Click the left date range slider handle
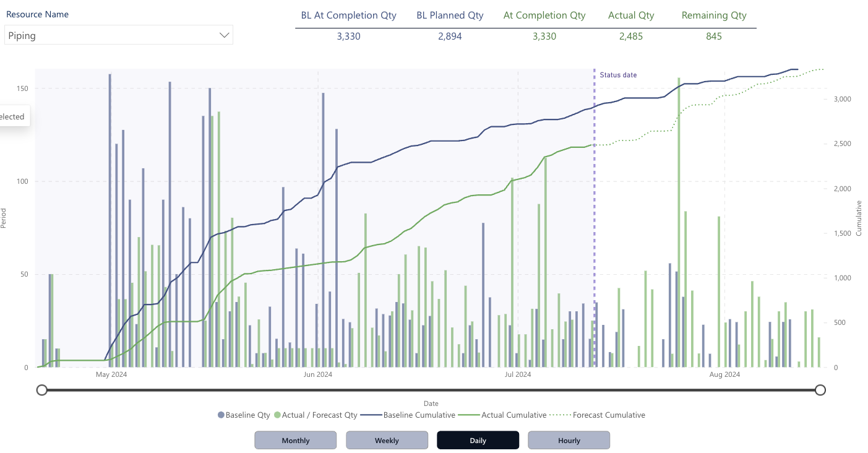This screenshot has width=868, height=453. [x=42, y=390]
